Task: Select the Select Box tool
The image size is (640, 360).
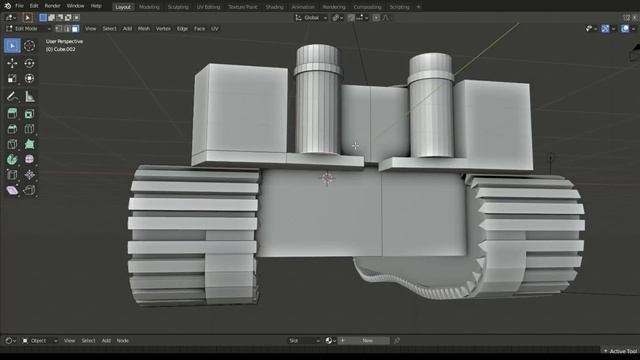Action: pyautogui.click(x=12, y=46)
